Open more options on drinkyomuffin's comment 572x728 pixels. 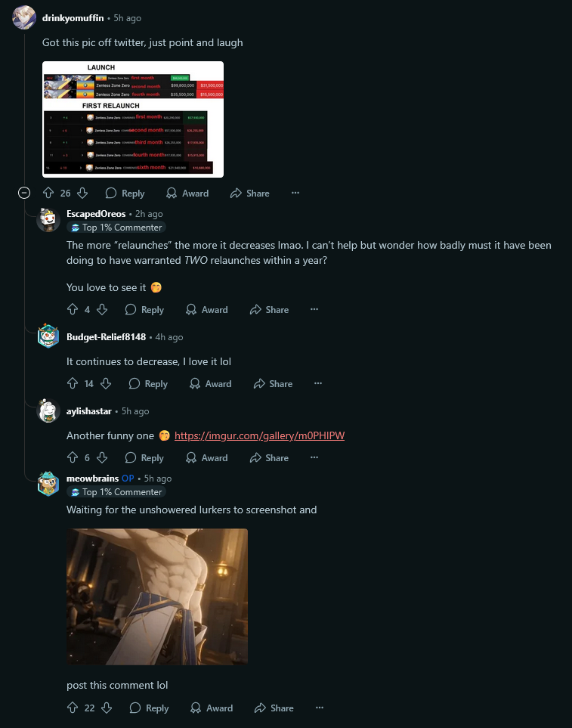pos(295,193)
